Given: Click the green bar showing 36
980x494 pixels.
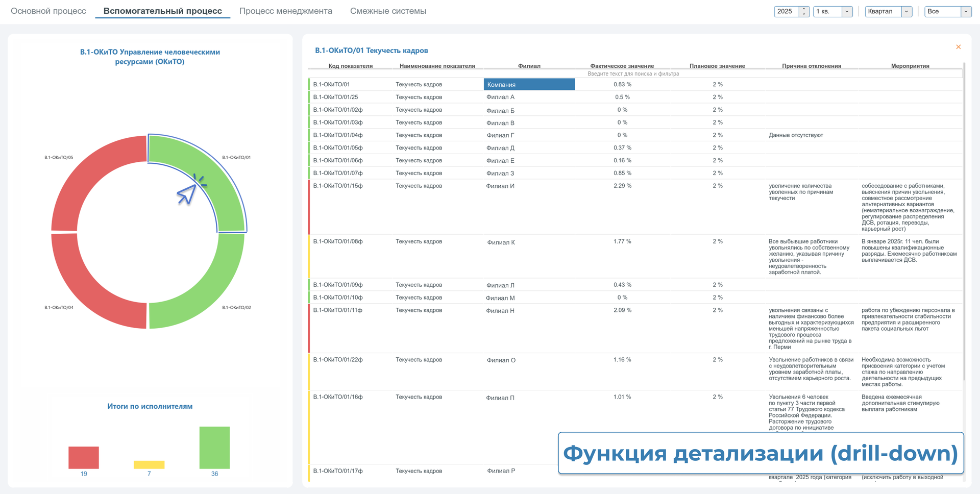Looking at the screenshot, I should coord(214,448).
